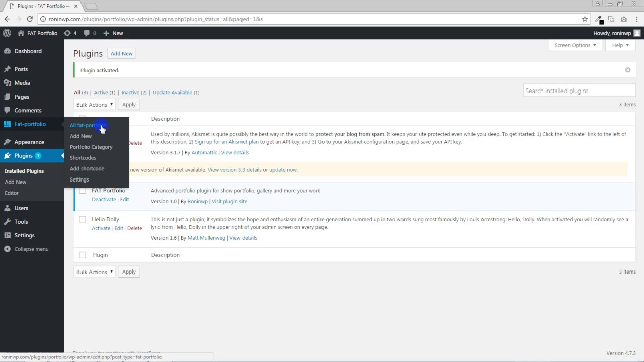Open the bottom Bulk Actions dropdown
This screenshot has width=644, height=362.
95,272
